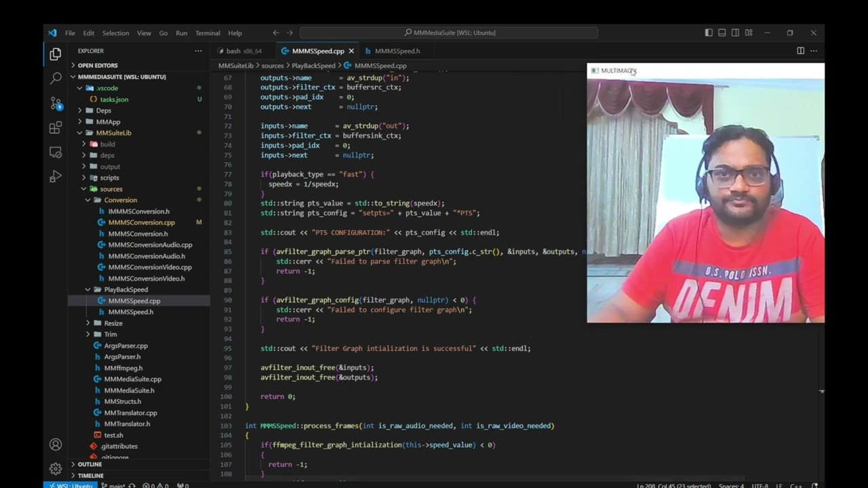The width and height of the screenshot is (868, 488).
Task: Click the forwarded ports indicator in status bar
Action: click(182, 485)
